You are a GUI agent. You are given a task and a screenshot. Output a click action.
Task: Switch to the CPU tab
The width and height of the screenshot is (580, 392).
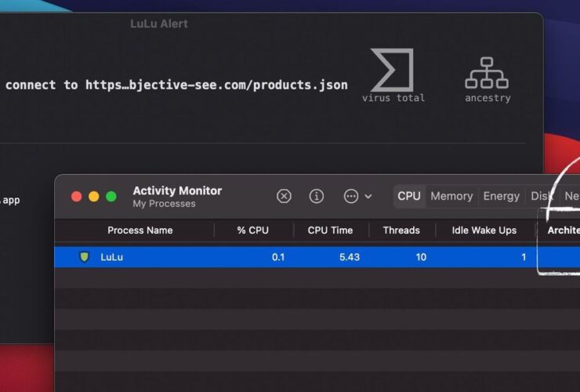[x=409, y=196]
